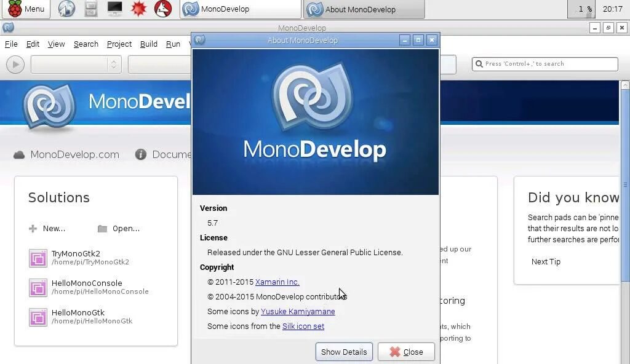Open an existing solution with Open...
The height and width of the screenshot is (364, 630).
126,228
